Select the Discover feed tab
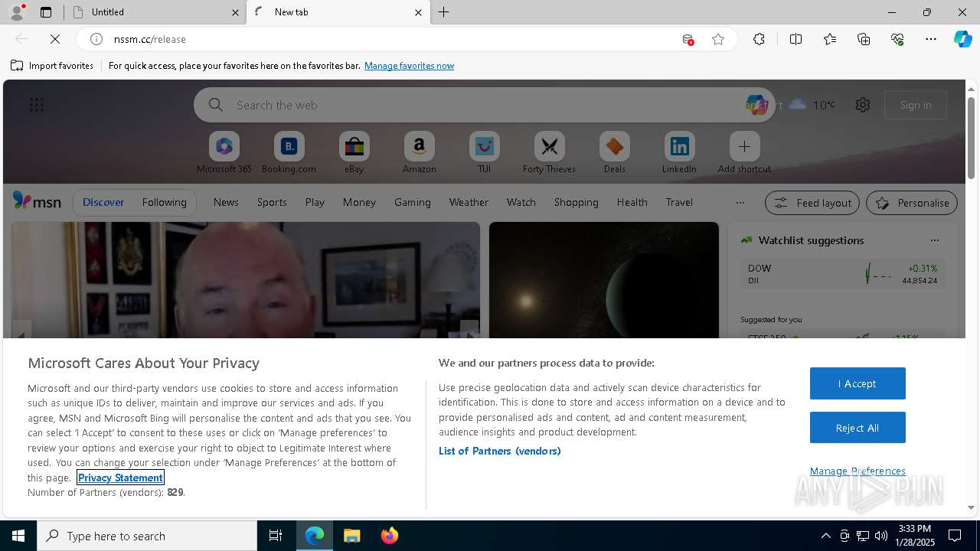 [103, 202]
